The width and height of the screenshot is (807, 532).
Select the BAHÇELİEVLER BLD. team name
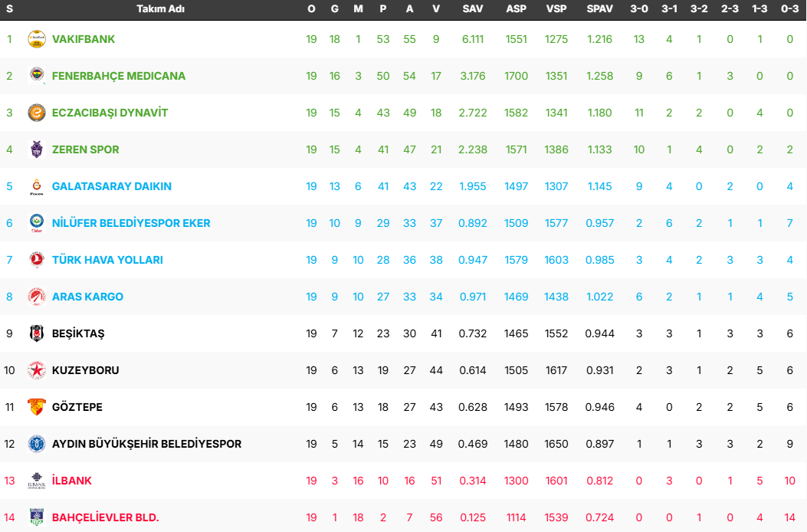105,517
